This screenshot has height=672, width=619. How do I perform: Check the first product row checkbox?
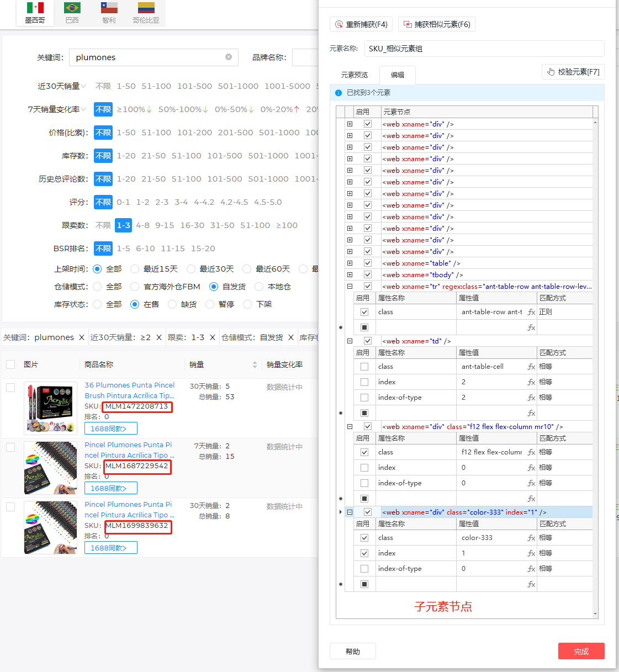coord(10,388)
